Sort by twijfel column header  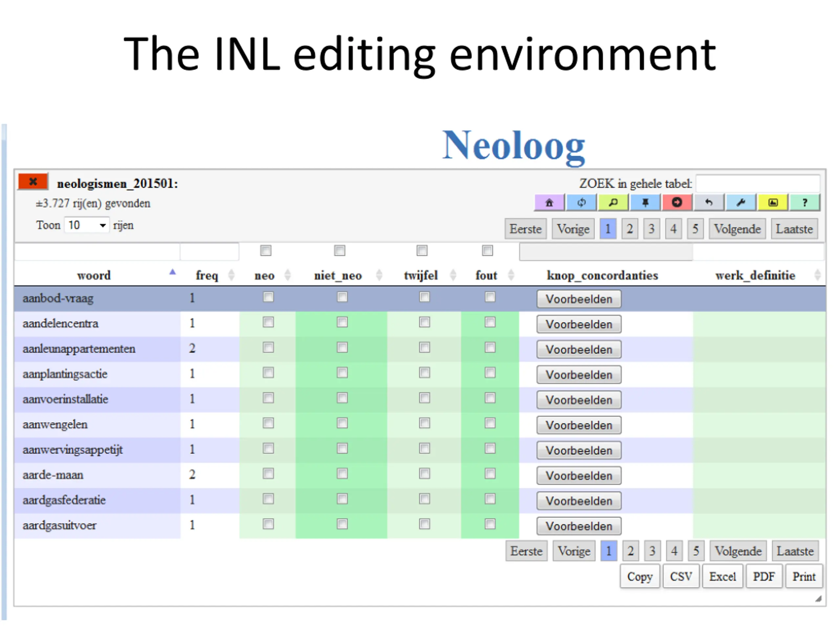(x=421, y=275)
